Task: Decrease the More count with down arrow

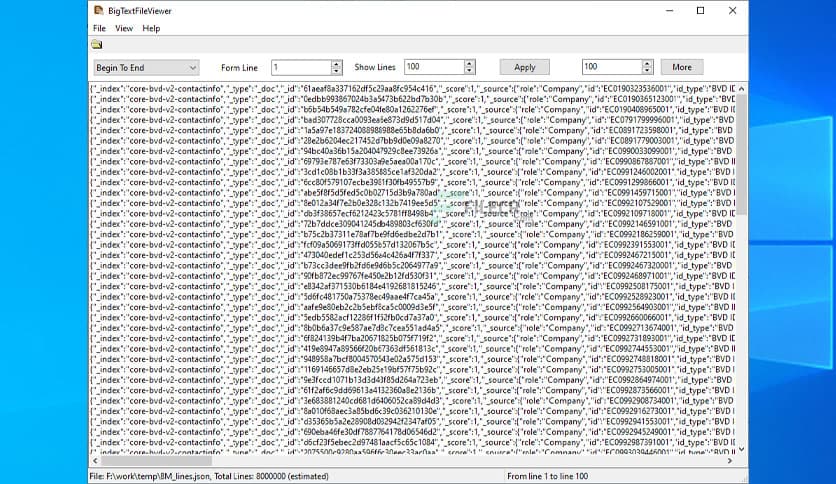Action: click(x=647, y=70)
